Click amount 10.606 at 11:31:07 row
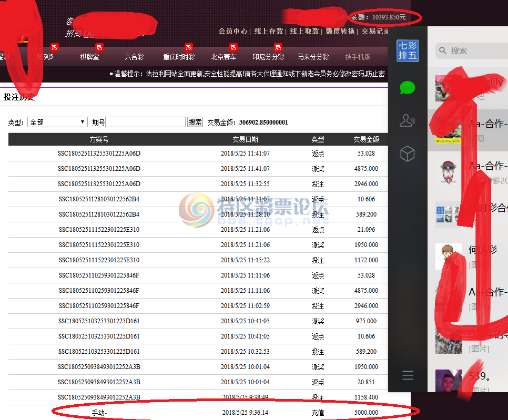Viewport: 508px width, 420px height. 366,199
